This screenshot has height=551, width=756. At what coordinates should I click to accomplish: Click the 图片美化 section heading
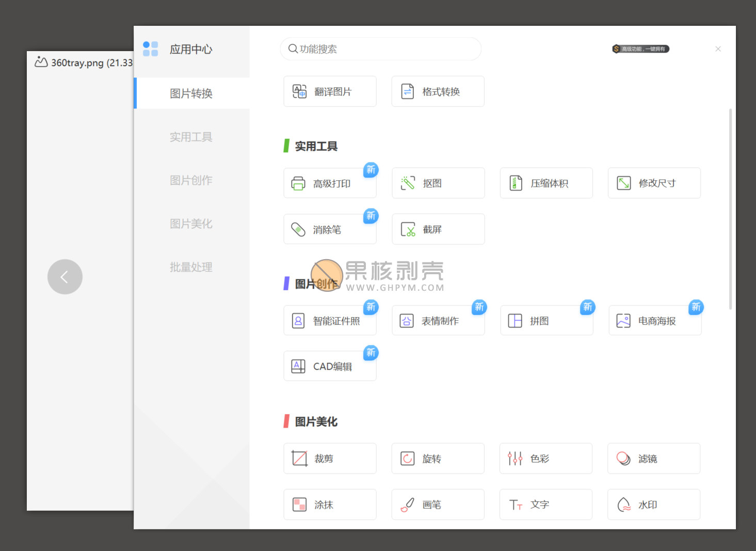pos(316,422)
